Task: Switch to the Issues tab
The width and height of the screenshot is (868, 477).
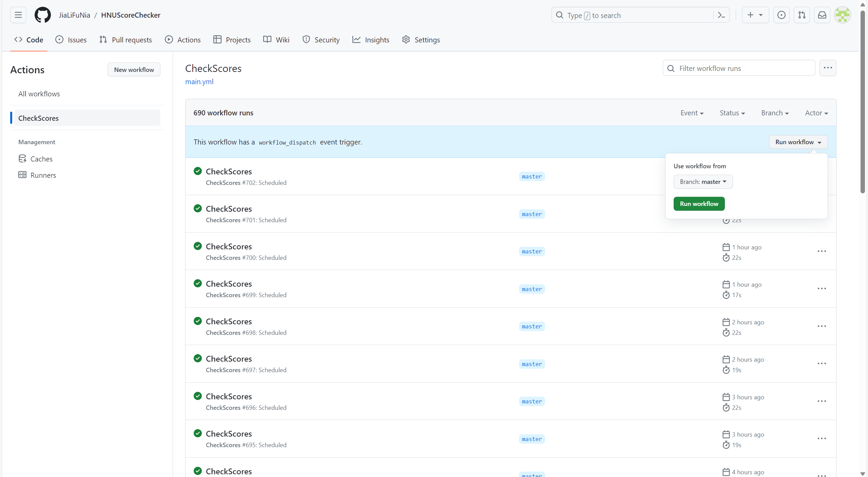Action: 71,40
